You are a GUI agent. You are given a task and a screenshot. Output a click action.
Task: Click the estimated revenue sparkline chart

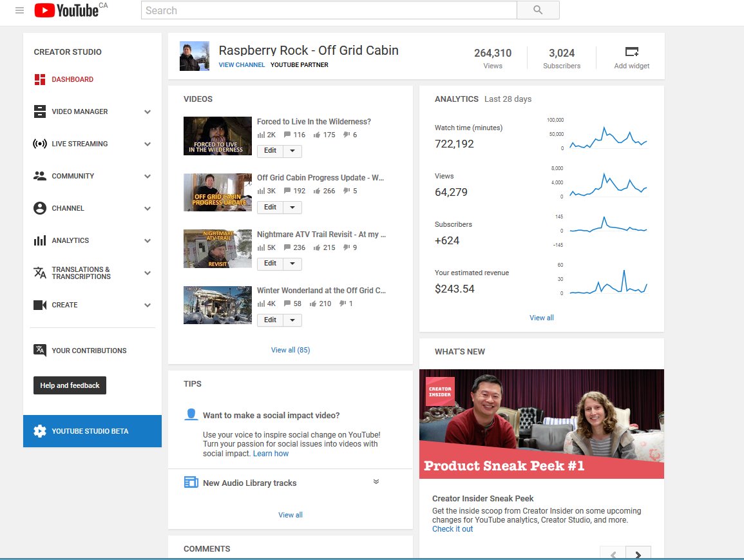tap(608, 282)
